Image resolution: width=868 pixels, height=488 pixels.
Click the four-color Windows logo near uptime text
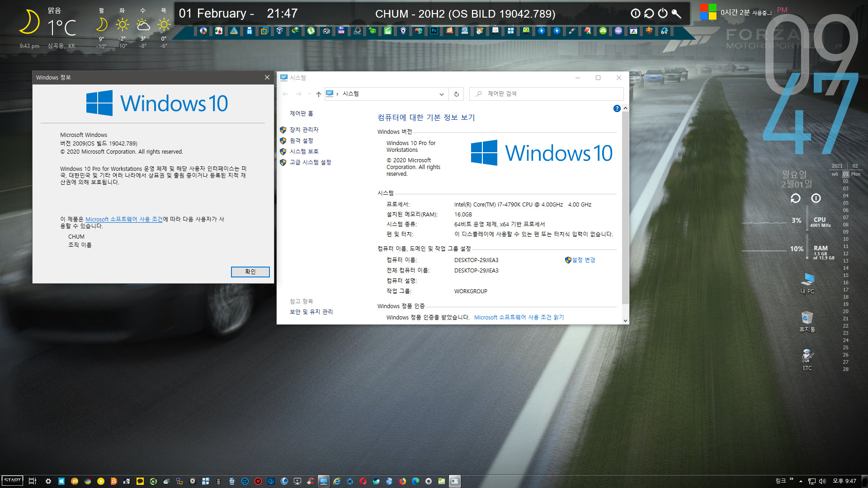pyautogui.click(x=708, y=12)
